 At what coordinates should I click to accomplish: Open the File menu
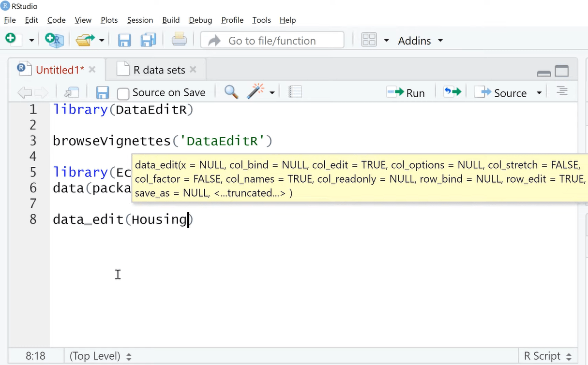click(x=10, y=20)
